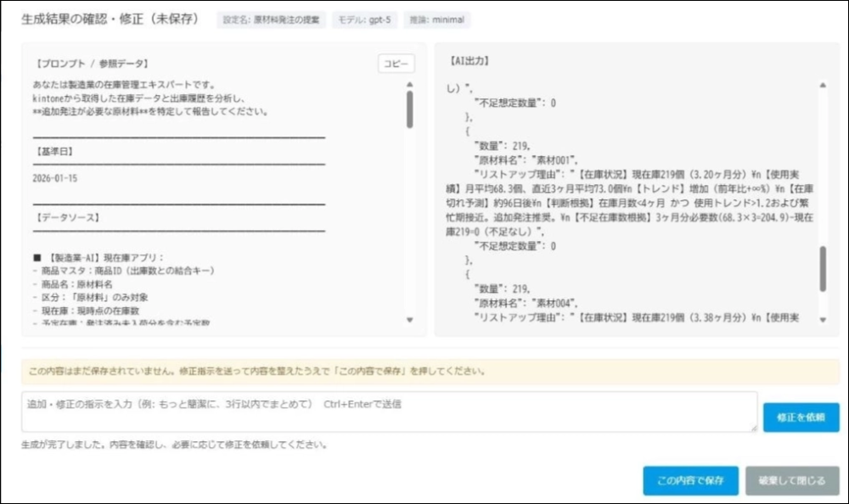
Task: Click the text "原材料名": "素材001"
Action: click(526, 160)
